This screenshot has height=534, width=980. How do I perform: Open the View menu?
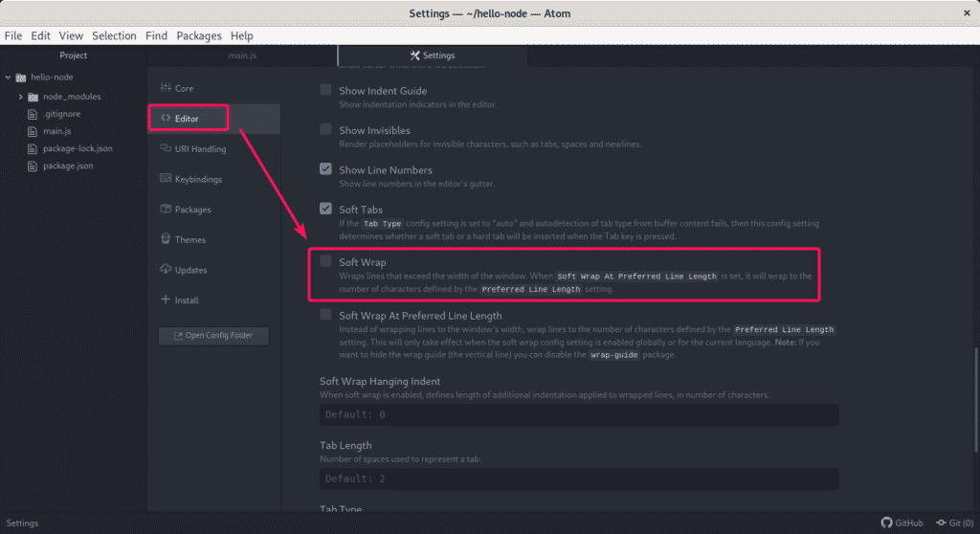(x=71, y=35)
